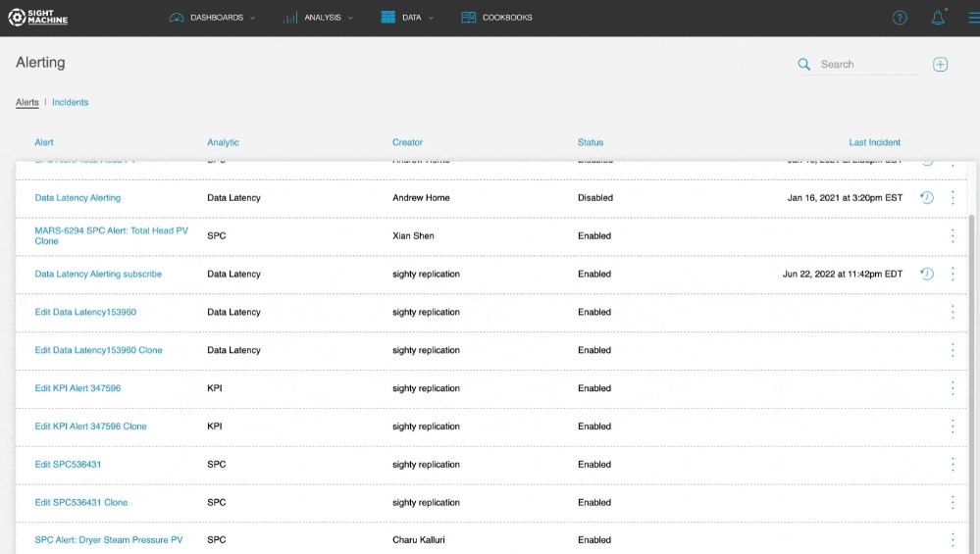The height and width of the screenshot is (554, 980).
Task: Select the creator Andrew Home of Data Latency Alerting
Action: [x=421, y=197]
